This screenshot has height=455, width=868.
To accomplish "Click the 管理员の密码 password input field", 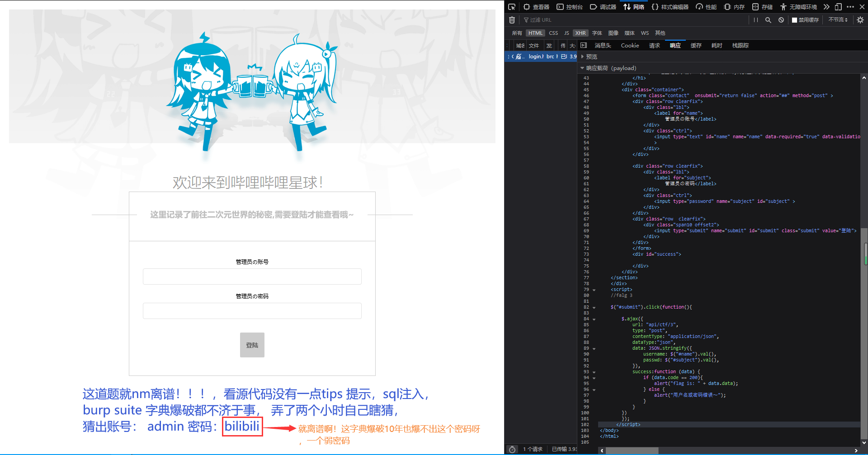I will [252, 311].
